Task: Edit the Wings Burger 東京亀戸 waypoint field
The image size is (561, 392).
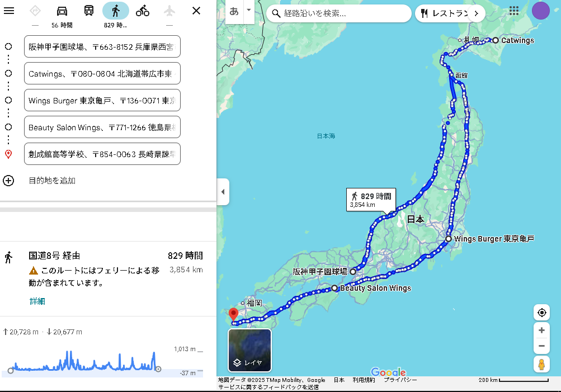Action: (x=102, y=100)
